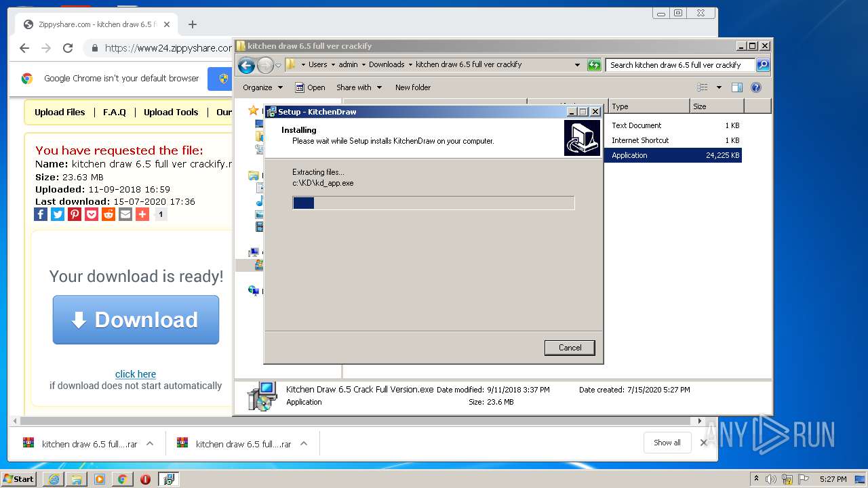
Task: Open the Organize menu in Explorer
Action: 262,87
